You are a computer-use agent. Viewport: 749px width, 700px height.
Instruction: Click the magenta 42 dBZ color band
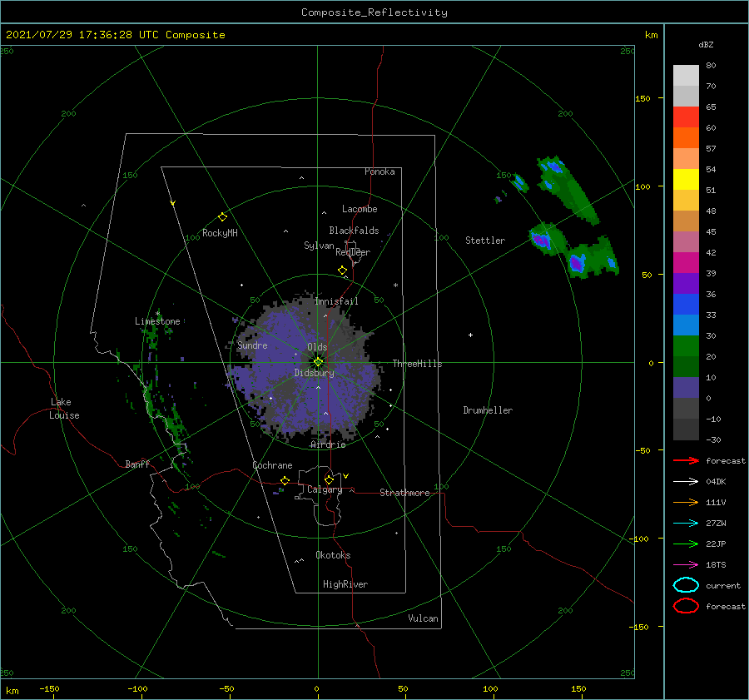click(686, 263)
